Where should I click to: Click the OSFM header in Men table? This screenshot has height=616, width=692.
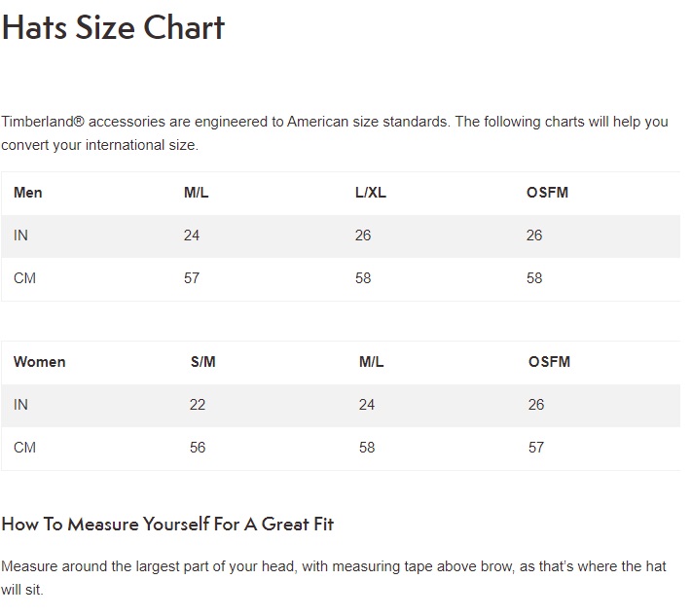tap(547, 193)
